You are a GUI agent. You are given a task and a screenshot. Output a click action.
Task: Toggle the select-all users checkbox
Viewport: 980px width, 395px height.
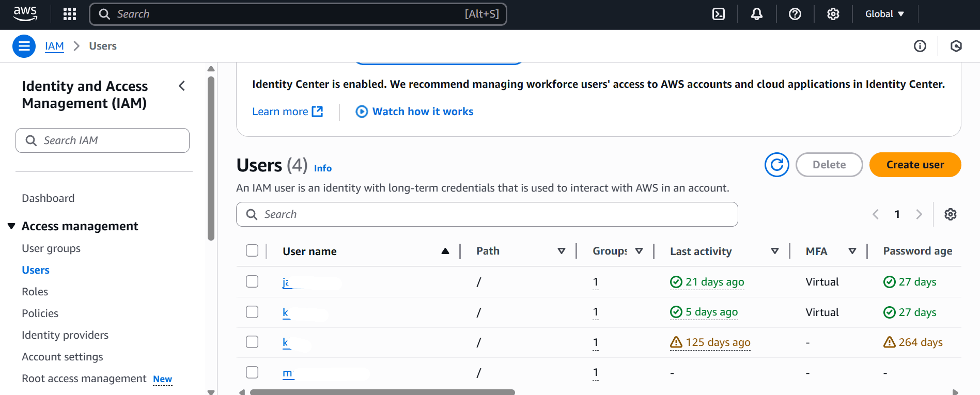pyautogui.click(x=252, y=250)
